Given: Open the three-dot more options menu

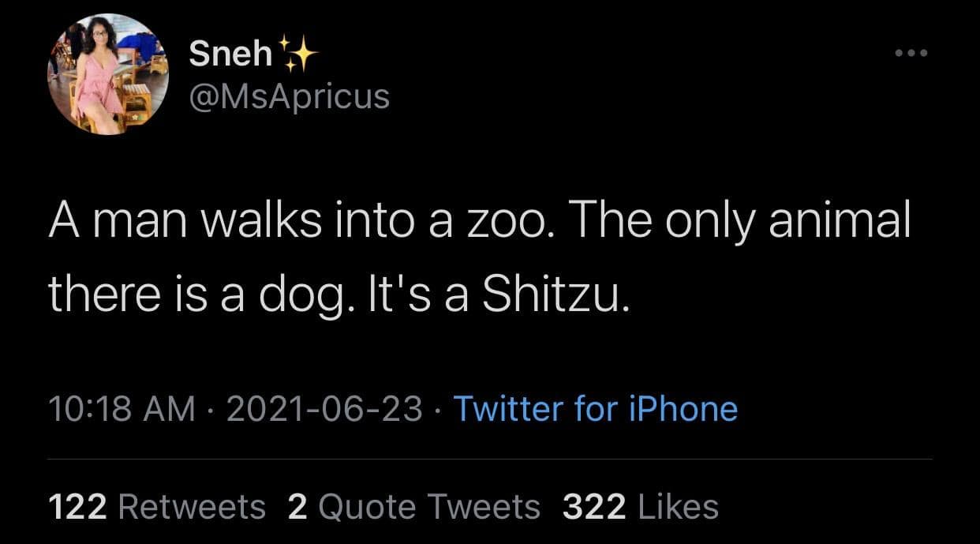Looking at the screenshot, I should pos(912,54).
